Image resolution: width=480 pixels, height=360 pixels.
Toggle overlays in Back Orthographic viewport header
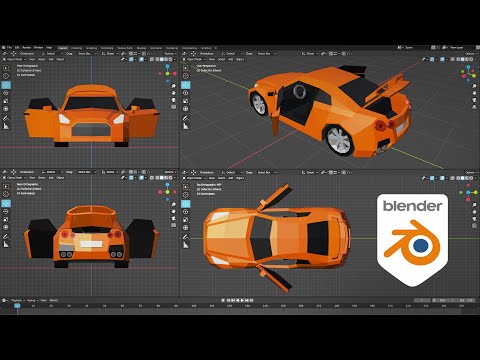pyautogui.click(x=142, y=178)
